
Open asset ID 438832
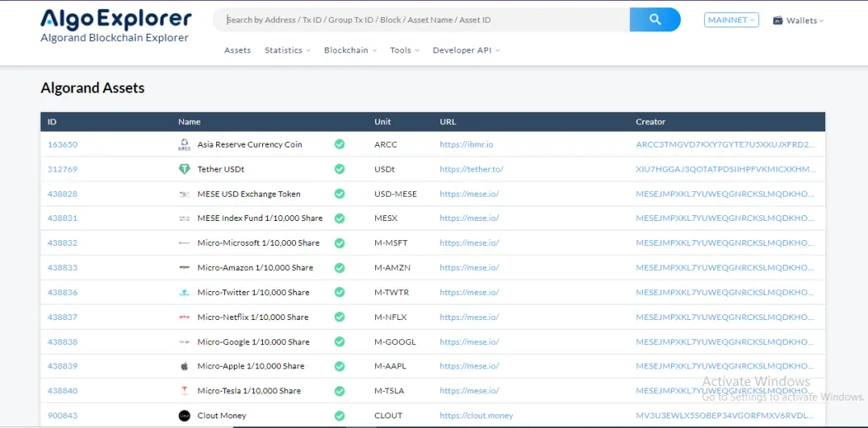pyautogui.click(x=63, y=243)
